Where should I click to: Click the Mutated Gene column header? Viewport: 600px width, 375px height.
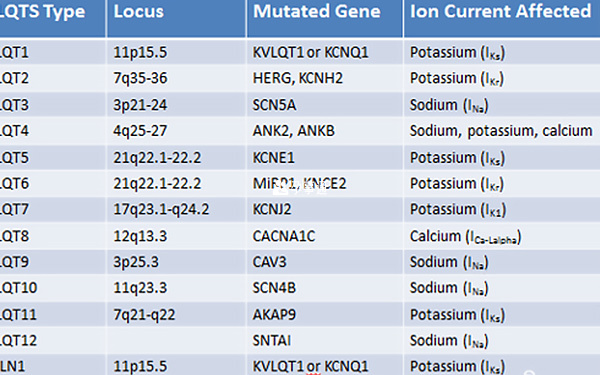(324, 18)
